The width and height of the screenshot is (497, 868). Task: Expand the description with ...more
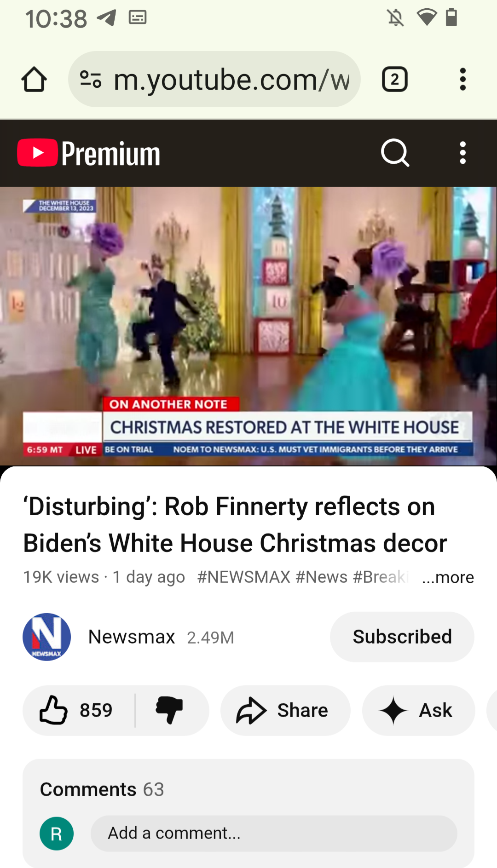[448, 577]
